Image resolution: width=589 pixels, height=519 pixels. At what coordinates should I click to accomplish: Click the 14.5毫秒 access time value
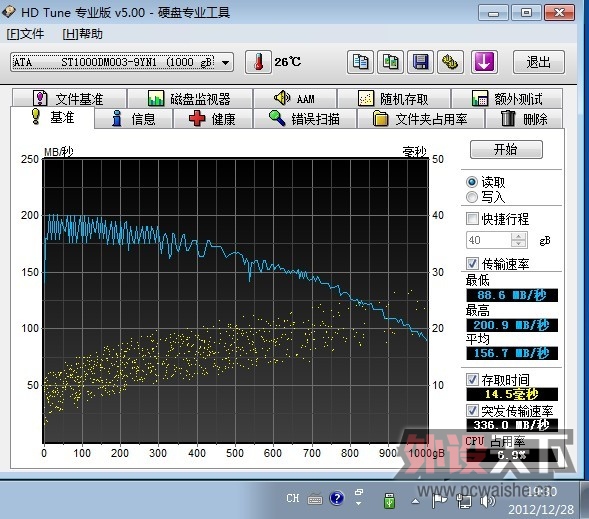click(512, 394)
